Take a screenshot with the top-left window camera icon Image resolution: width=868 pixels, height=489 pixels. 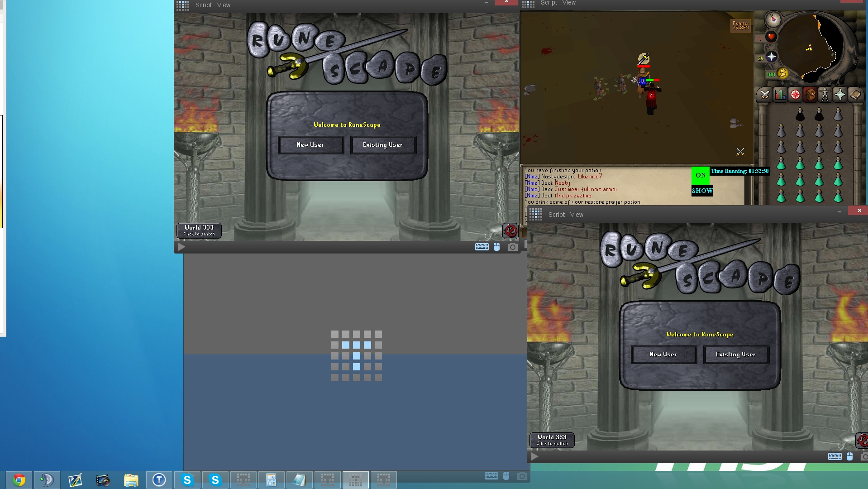click(x=512, y=247)
